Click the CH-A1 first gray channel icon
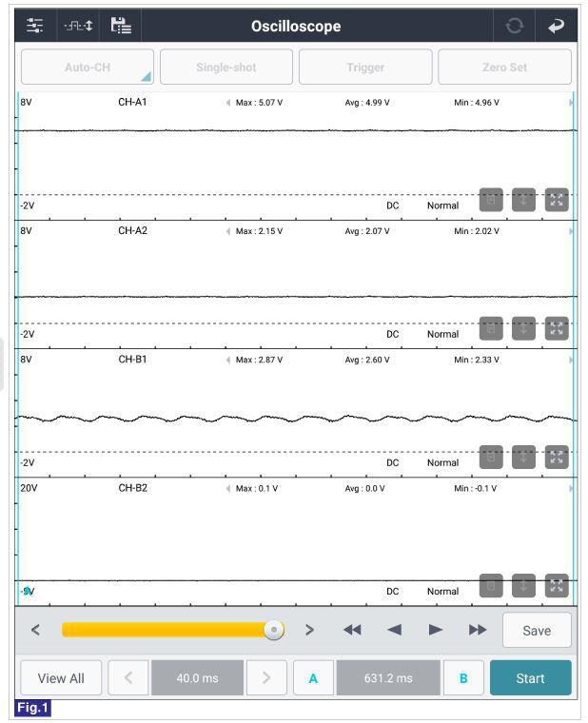The image size is (588, 723). (491, 200)
